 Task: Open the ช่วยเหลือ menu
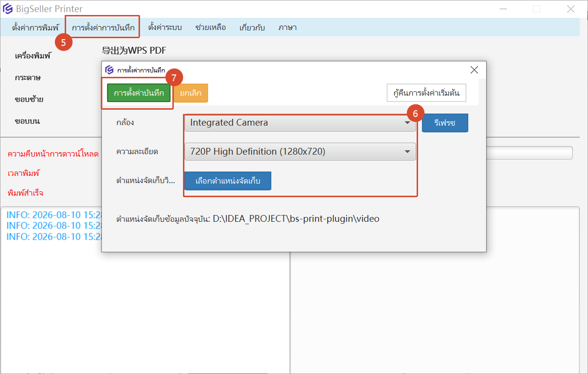coord(210,28)
